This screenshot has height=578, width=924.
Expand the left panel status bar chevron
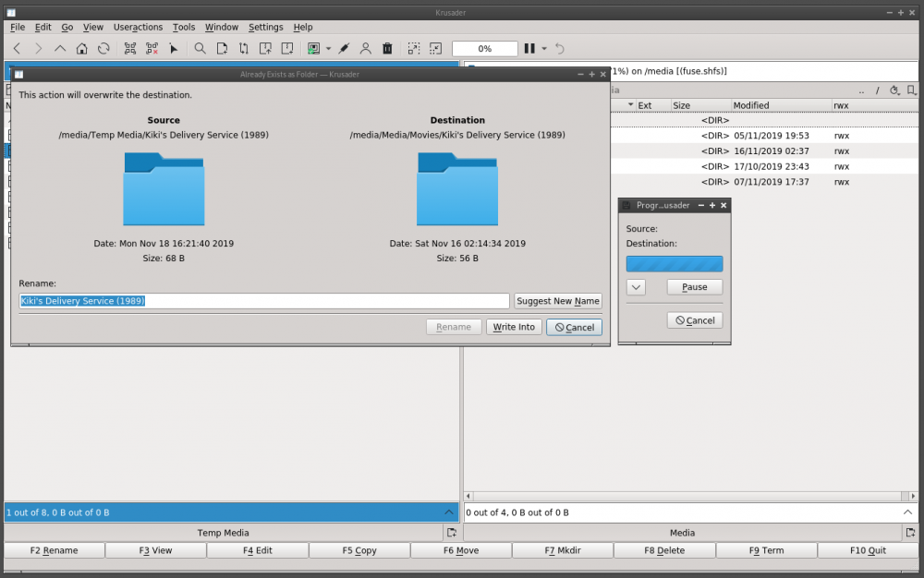[449, 512]
